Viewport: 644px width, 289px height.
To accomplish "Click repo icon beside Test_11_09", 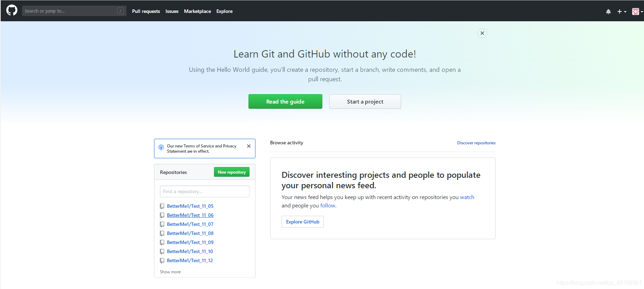I will coord(162,242).
